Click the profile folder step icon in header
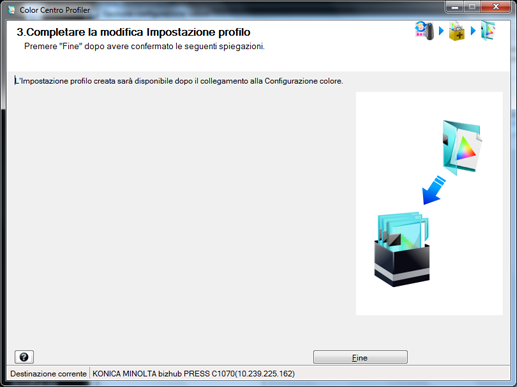 click(x=488, y=31)
